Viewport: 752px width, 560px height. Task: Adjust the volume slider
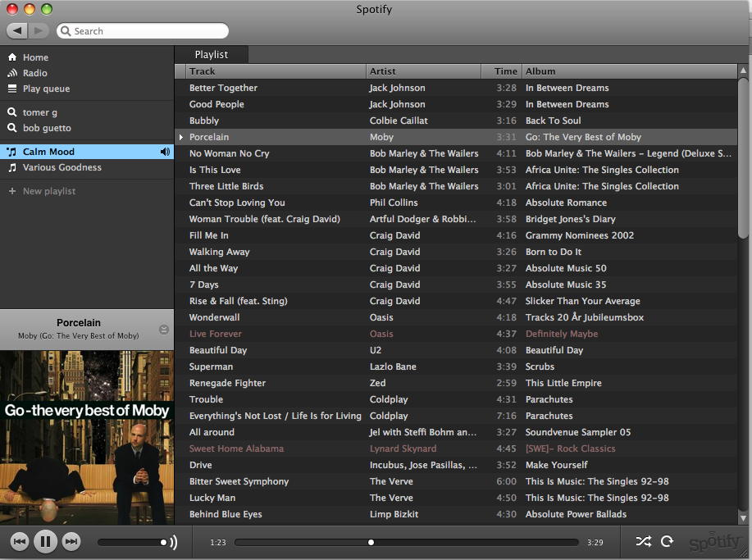[x=132, y=542]
